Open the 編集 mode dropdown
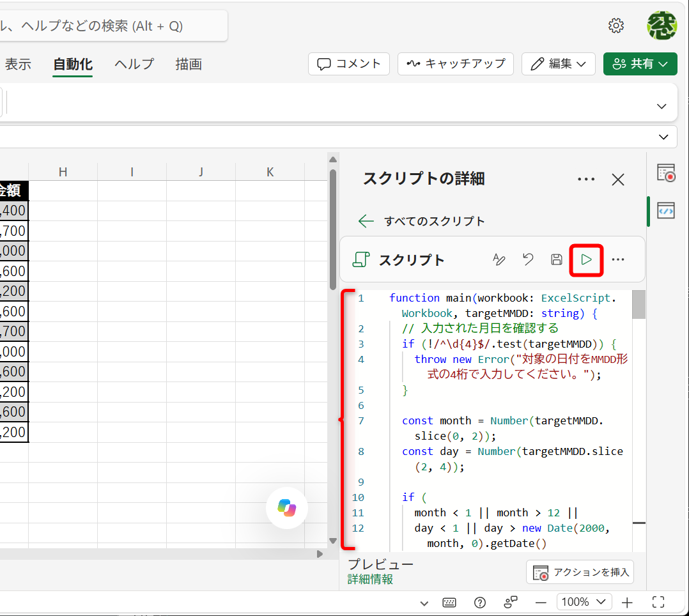 (559, 64)
